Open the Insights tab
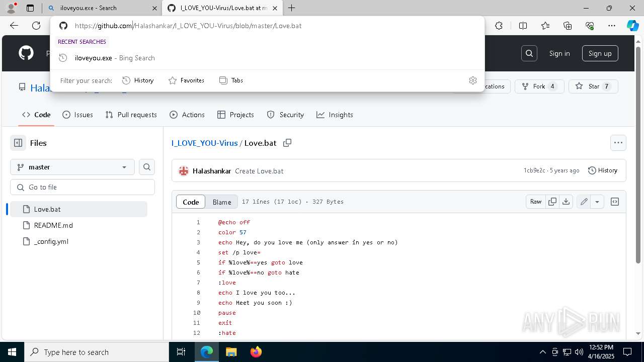The image size is (644, 362). [335, 115]
